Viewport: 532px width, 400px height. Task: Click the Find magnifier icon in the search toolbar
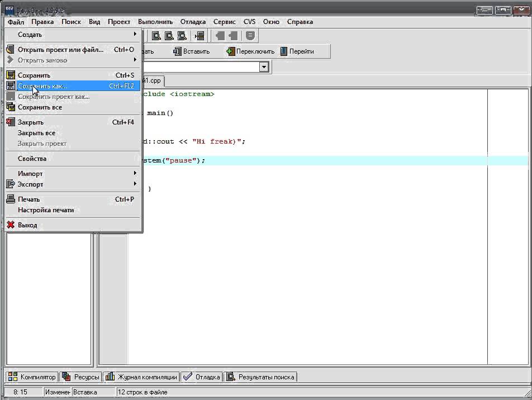click(156, 36)
